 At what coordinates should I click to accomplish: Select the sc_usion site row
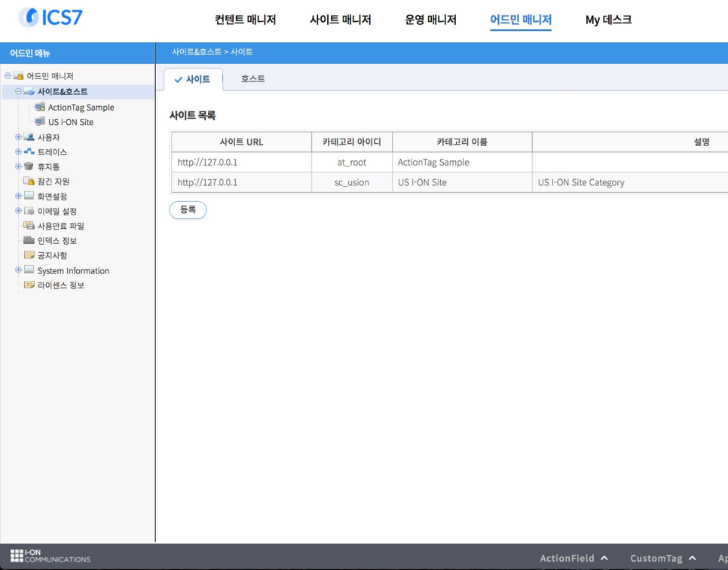(351, 182)
